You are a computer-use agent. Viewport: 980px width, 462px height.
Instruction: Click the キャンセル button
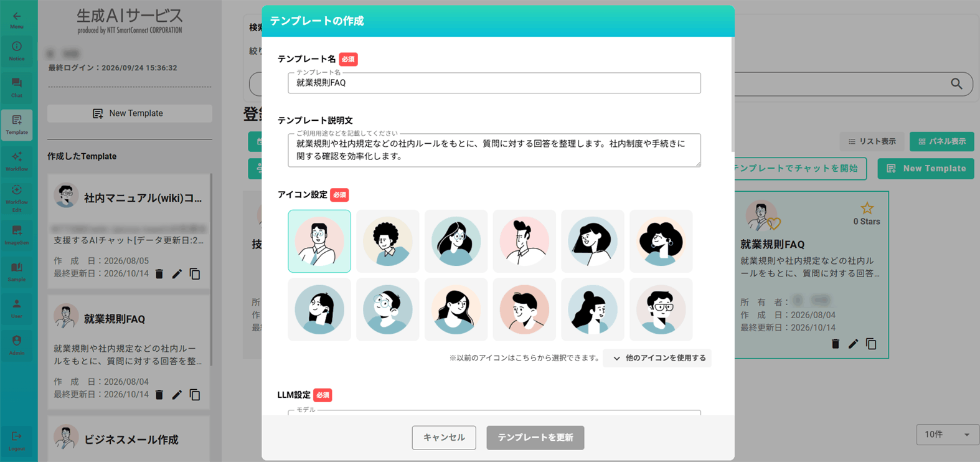[x=444, y=438]
